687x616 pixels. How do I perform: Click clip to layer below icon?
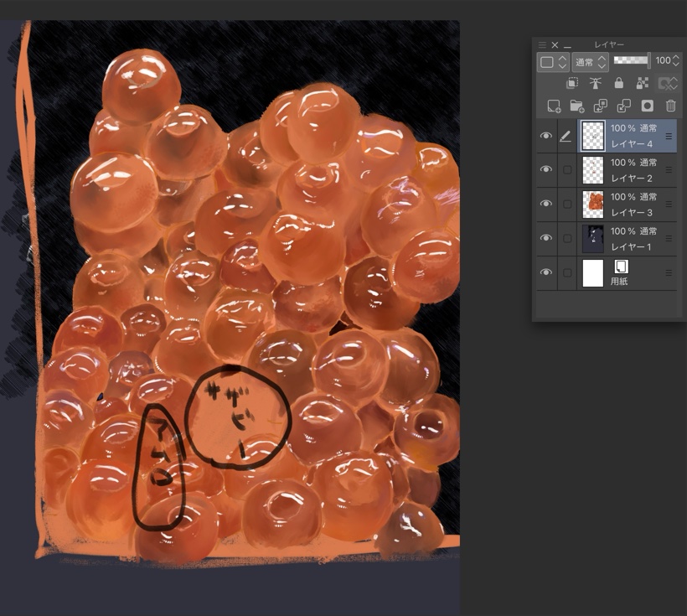[x=572, y=83]
